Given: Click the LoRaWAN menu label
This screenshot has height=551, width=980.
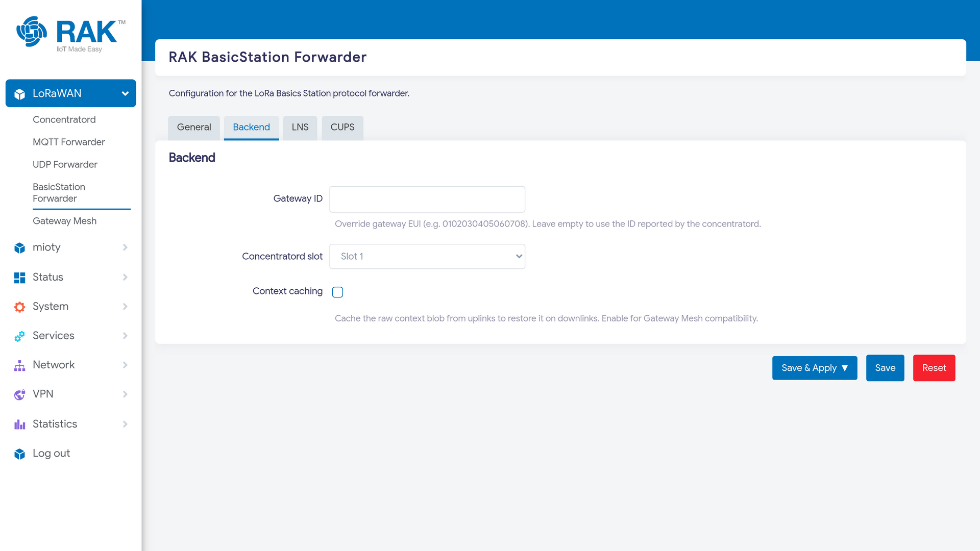Looking at the screenshot, I should pos(57,93).
